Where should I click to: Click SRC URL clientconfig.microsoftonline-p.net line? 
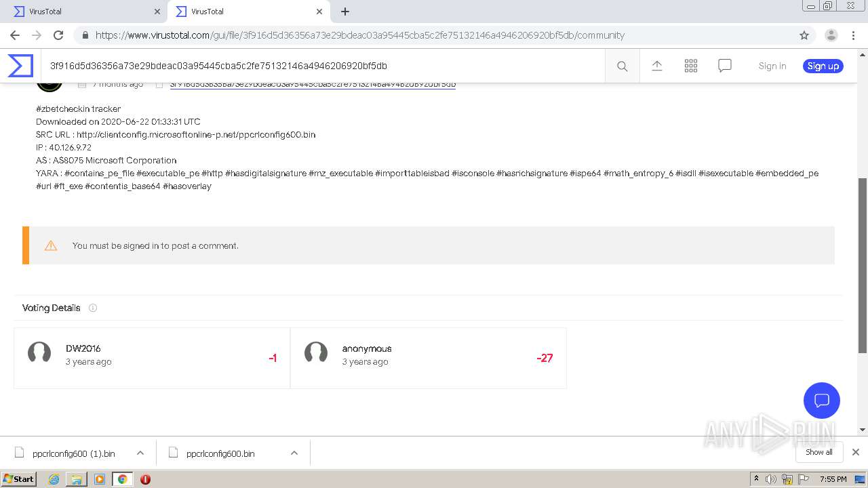pyautogui.click(x=176, y=134)
